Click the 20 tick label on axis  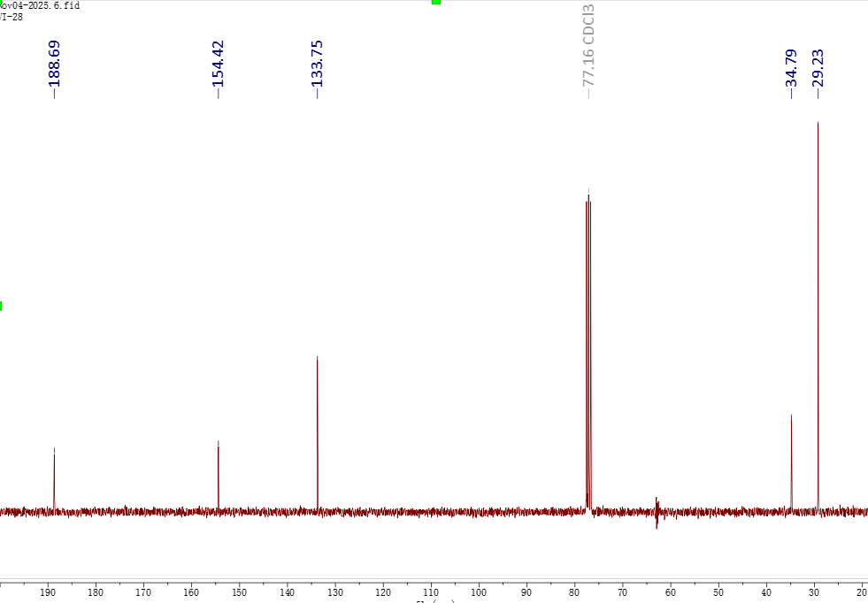click(x=862, y=592)
